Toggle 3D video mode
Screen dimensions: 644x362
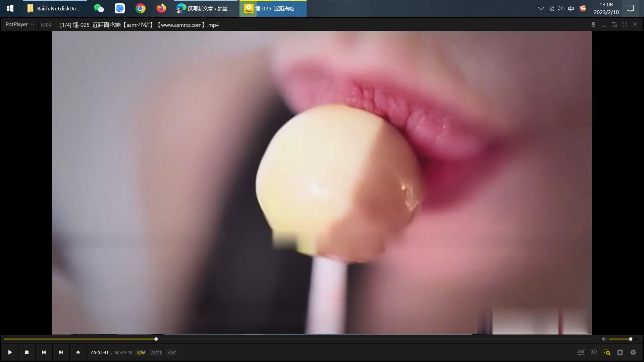(594, 352)
